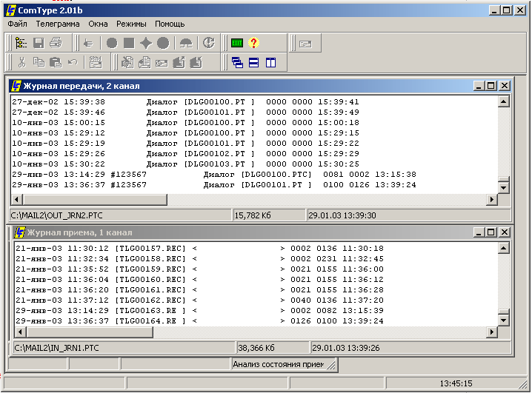Click file size 38,366 Кб

click(256, 348)
